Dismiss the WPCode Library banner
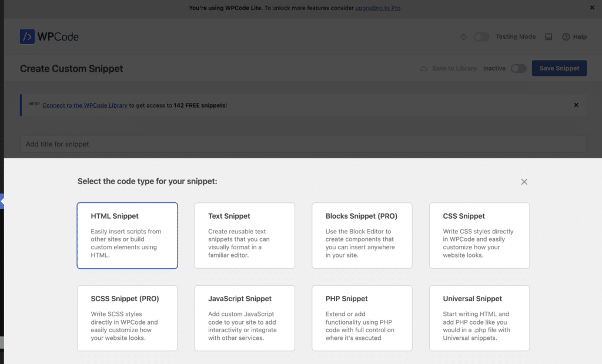 (576, 105)
